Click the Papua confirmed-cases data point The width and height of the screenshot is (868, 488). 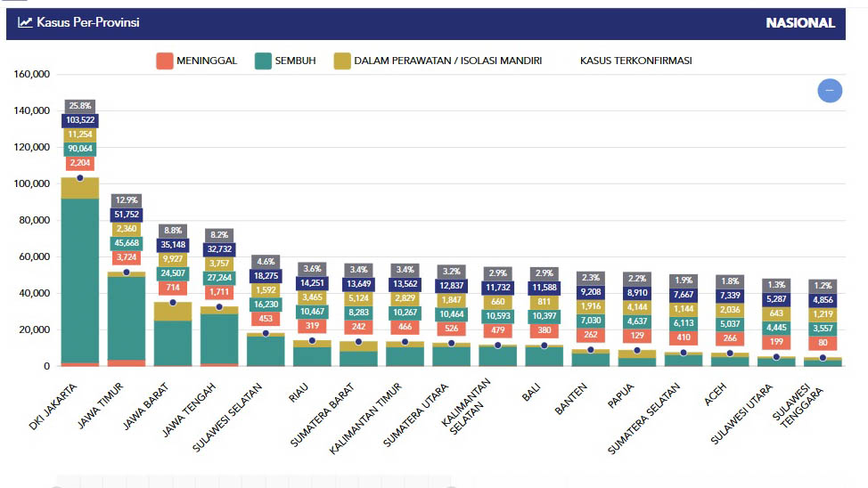pyautogui.click(x=636, y=350)
